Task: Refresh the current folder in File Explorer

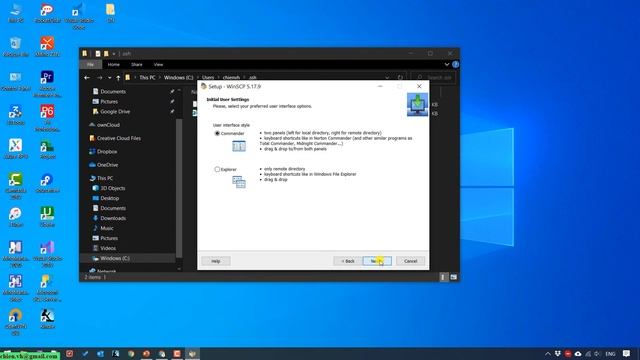Action: point(400,78)
